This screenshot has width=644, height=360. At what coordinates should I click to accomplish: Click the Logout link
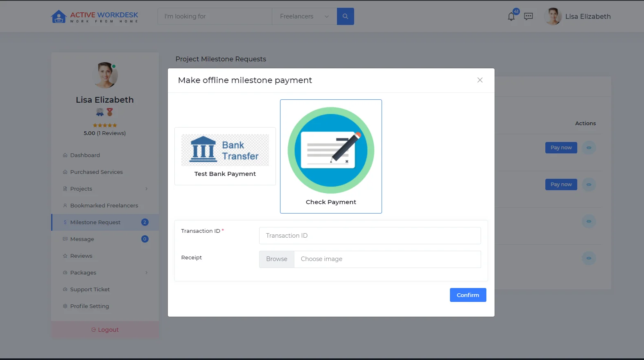point(105,330)
